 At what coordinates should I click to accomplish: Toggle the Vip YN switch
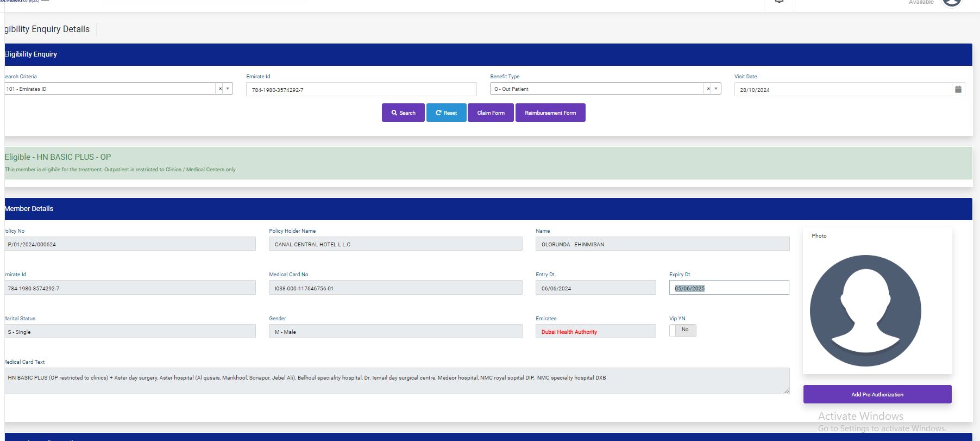(x=682, y=330)
